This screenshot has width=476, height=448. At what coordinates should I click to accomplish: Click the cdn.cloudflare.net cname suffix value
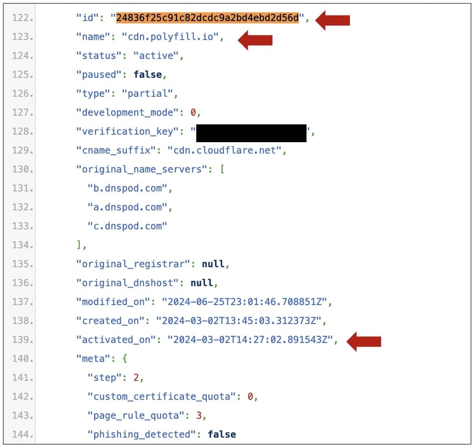225,150
